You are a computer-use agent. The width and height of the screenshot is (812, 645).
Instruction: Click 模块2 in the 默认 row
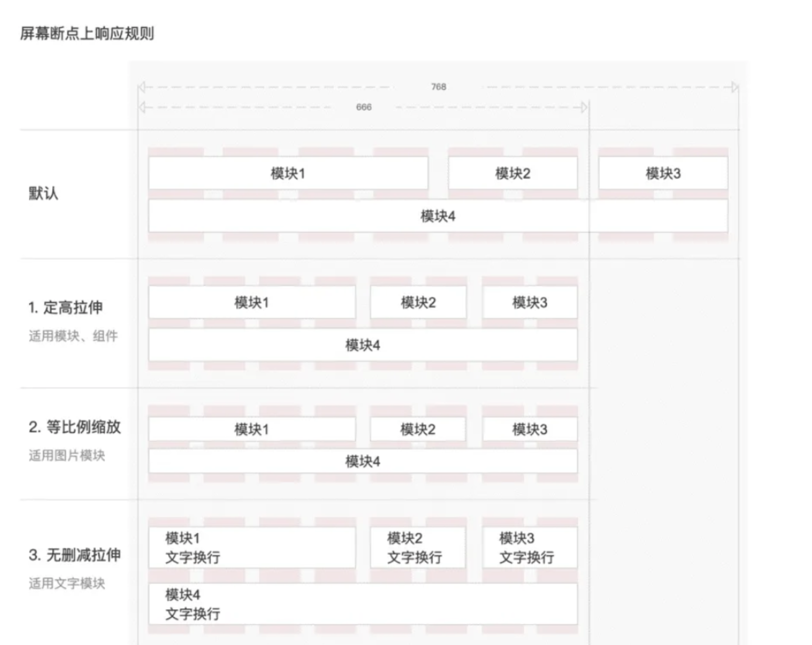pos(513,173)
